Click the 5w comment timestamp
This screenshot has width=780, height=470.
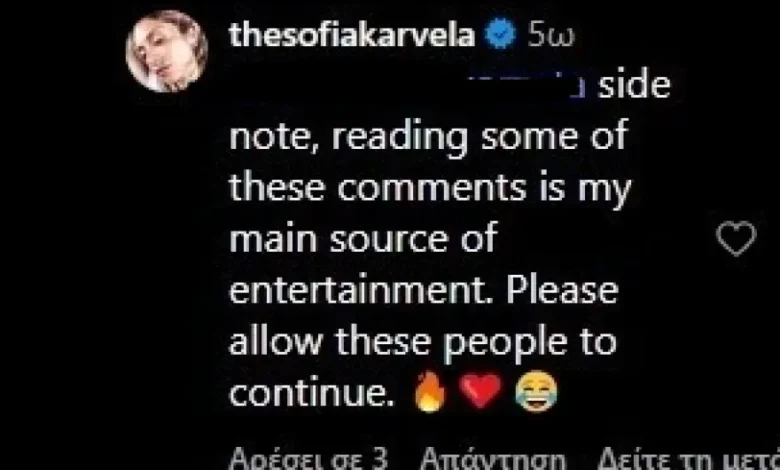point(551,35)
